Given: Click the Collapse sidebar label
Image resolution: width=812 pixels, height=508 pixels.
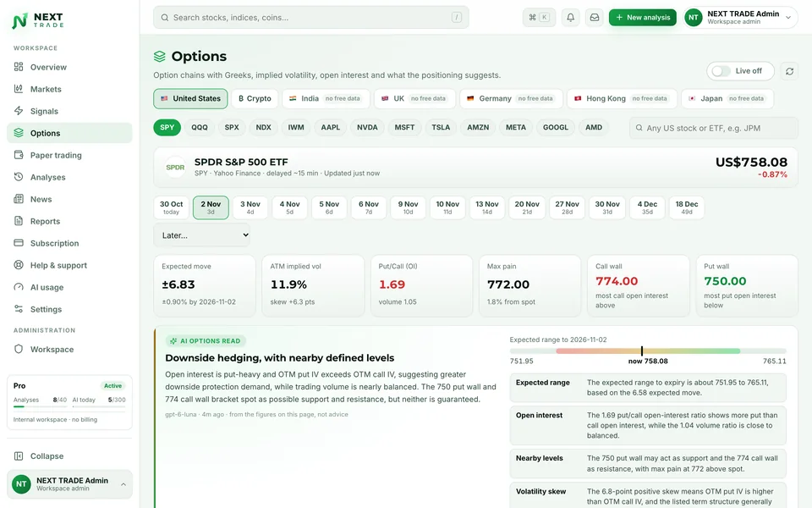Looking at the screenshot, I should click(x=47, y=456).
